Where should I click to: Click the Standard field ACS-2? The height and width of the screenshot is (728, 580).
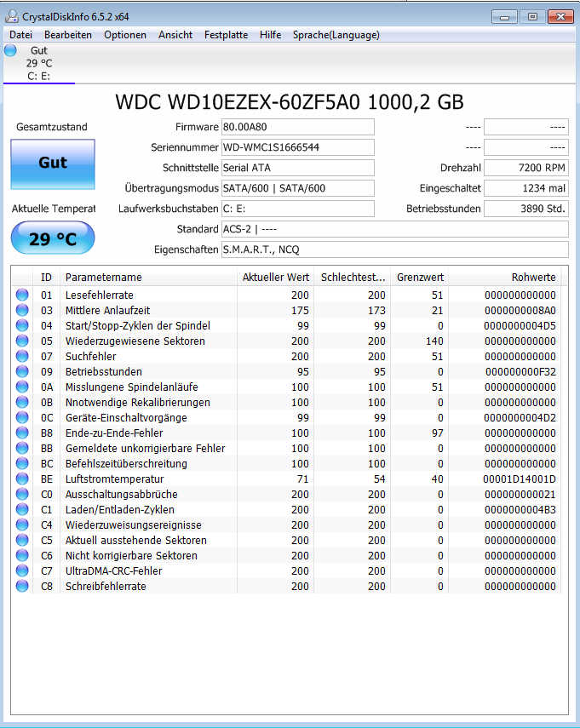tap(394, 229)
